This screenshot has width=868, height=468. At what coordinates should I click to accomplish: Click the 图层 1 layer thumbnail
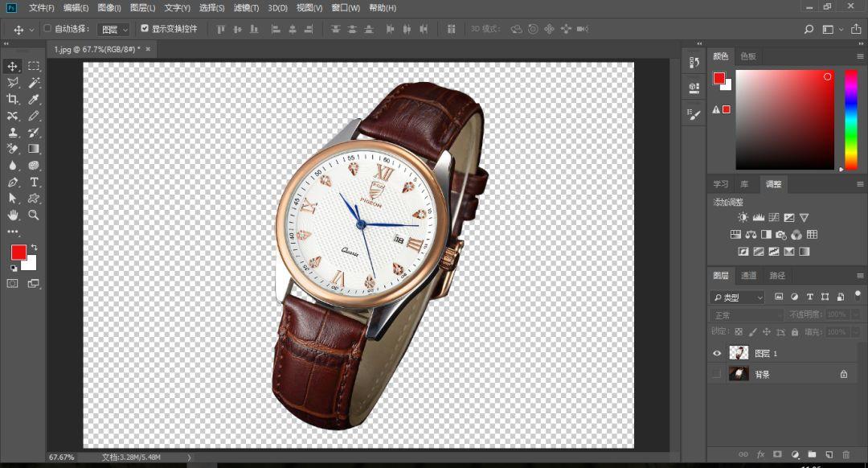739,353
